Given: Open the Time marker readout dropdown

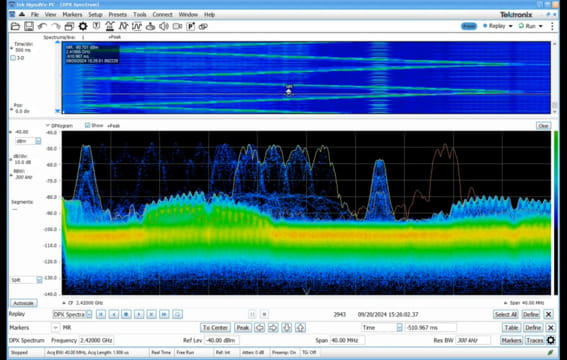Looking at the screenshot, I should point(399,327).
